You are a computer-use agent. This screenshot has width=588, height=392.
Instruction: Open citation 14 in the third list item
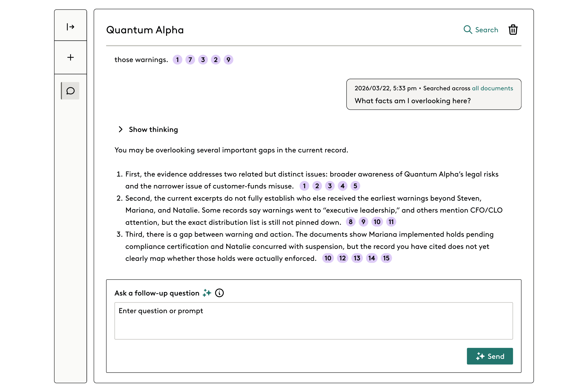[x=372, y=258]
